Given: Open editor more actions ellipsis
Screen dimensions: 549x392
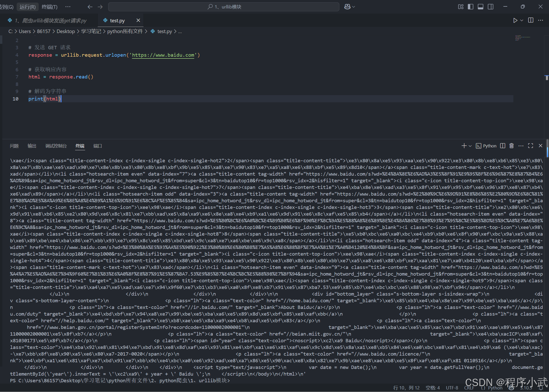Looking at the screenshot, I should tap(541, 20).
